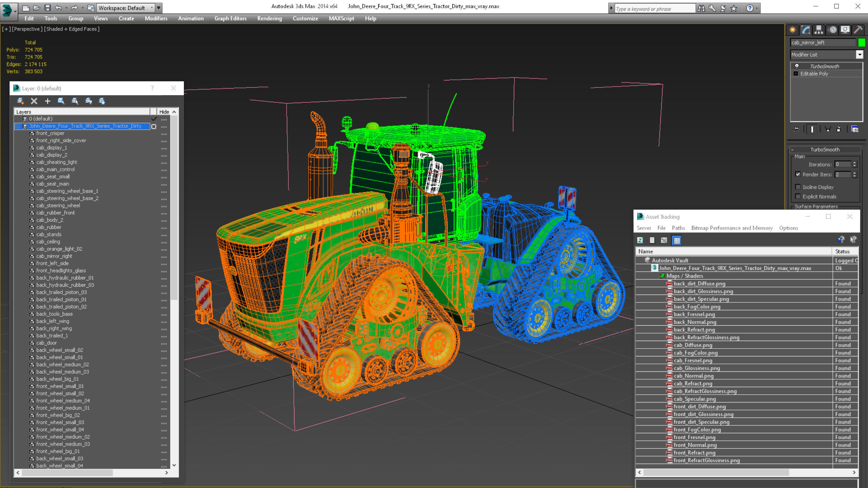Click Freeze/Unfreeze All Layers icon
Viewport: 868px width, 488px height.
[102, 101]
